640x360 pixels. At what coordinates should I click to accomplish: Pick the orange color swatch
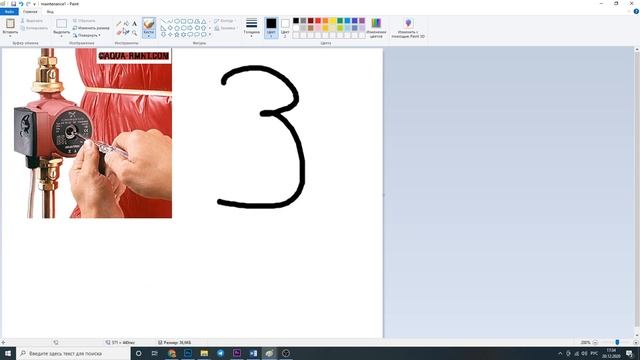click(325, 20)
